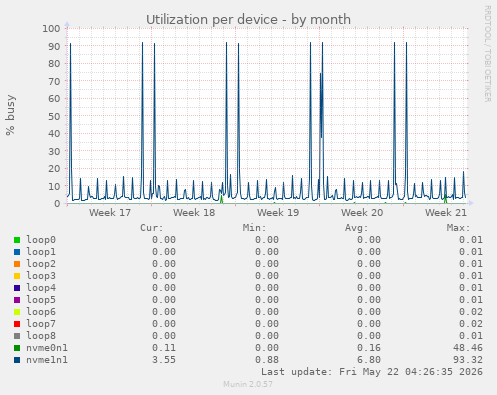Viewport: 497px width, 395px height.
Task: Click the loop8 gray legend swatch
Action: [x=17, y=336]
